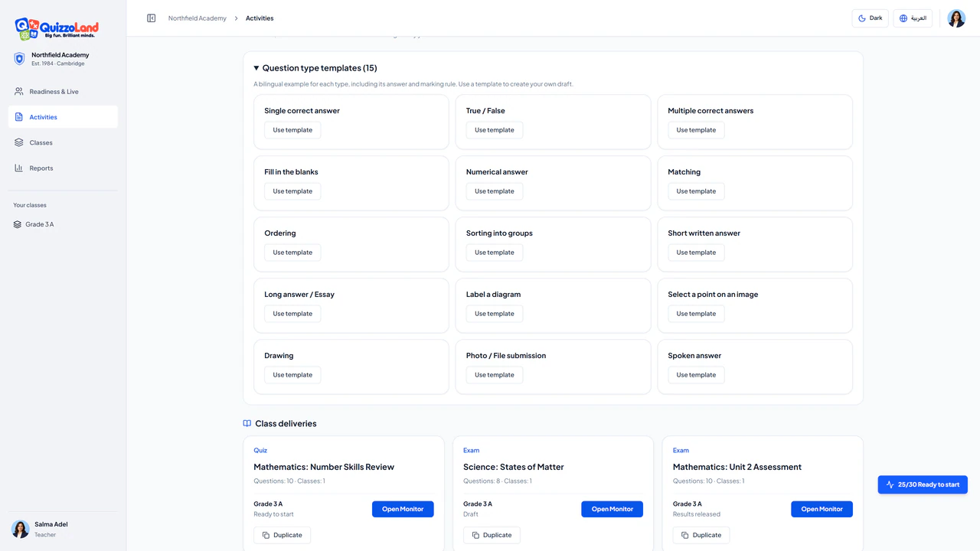The image size is (980, 551).
Task: Use template for Label a diagram
Action: (495, 314)
